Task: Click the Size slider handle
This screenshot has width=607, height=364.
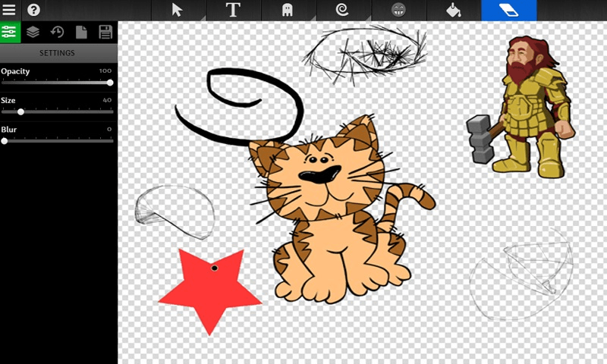Action: (x=20, y=111)
